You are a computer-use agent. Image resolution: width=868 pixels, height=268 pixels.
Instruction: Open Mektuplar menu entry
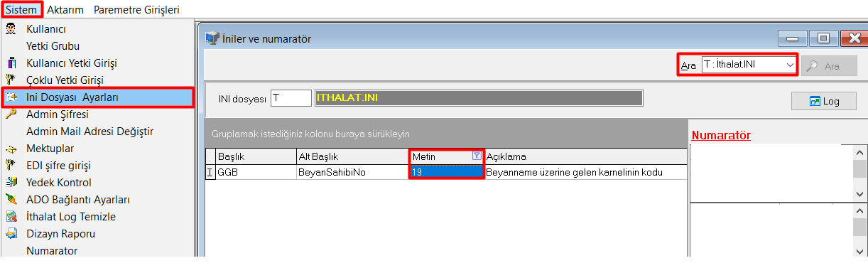pos(50,149)
